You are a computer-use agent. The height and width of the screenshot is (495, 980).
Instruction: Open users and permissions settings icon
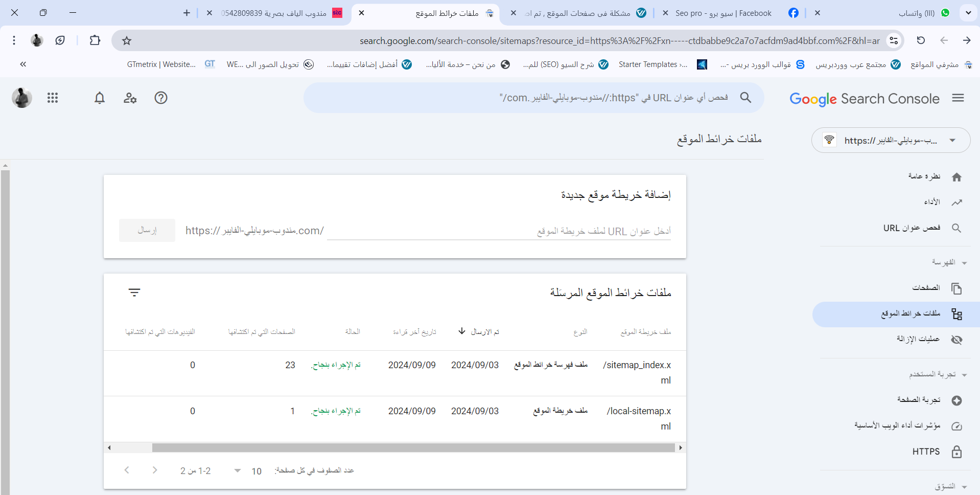(x=130, y=98)
